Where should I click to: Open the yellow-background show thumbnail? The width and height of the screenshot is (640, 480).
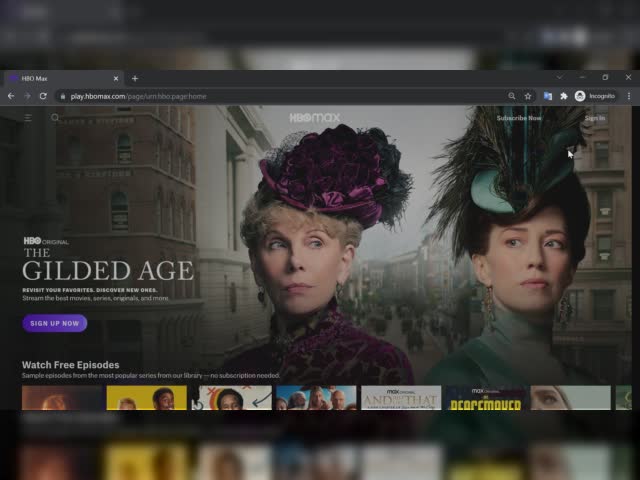147,398
